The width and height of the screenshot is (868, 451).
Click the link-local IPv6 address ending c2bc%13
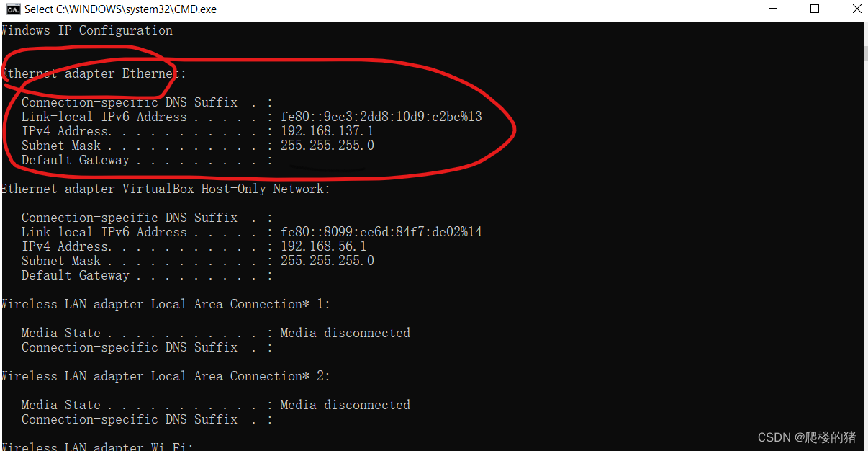pos(381,116)
